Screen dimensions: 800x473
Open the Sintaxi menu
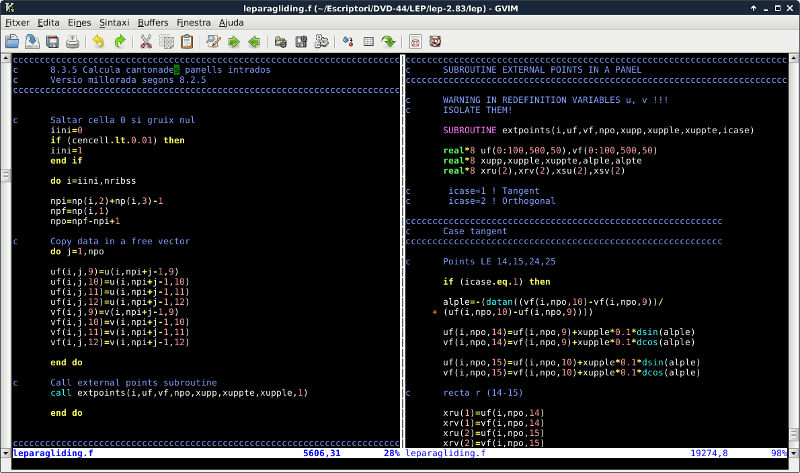pyautogui.click(x=114, y=22)
